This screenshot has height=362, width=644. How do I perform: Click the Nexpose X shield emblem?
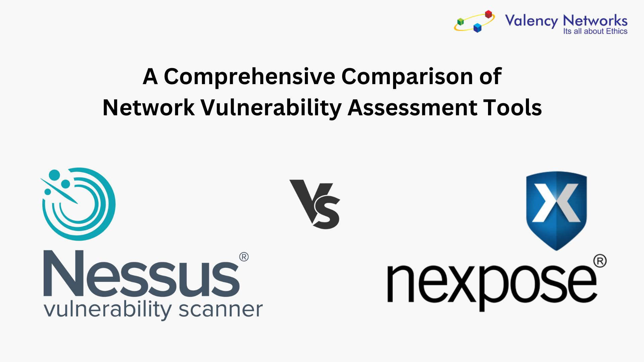click(x=558, y=204)
